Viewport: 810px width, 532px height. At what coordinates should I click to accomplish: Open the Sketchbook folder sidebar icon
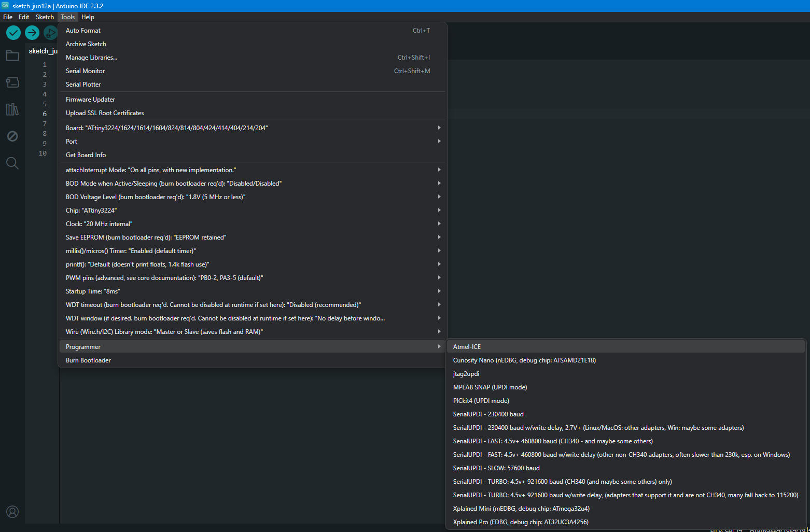tap(12, 55)
